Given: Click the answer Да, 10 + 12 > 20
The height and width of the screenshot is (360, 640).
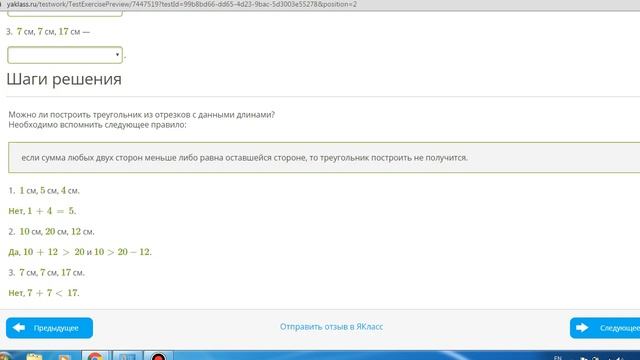Looking at the screenshot, I should (x=80, y=252).
